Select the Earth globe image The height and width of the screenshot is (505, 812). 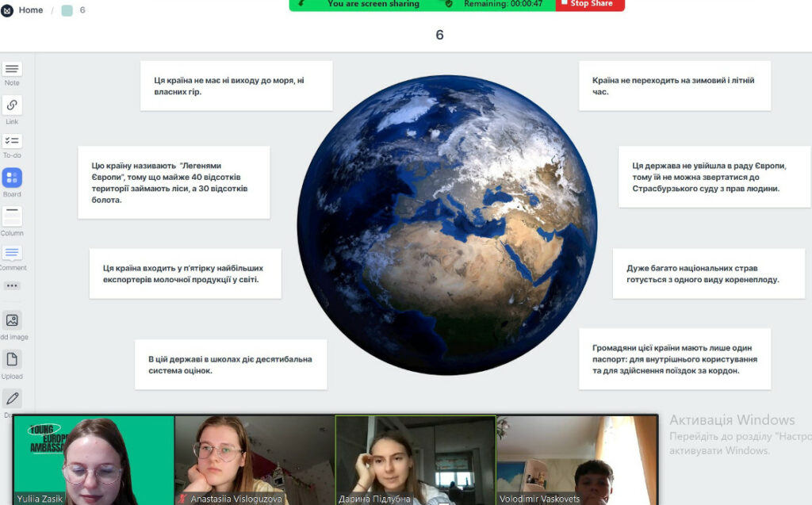point(447,225)
